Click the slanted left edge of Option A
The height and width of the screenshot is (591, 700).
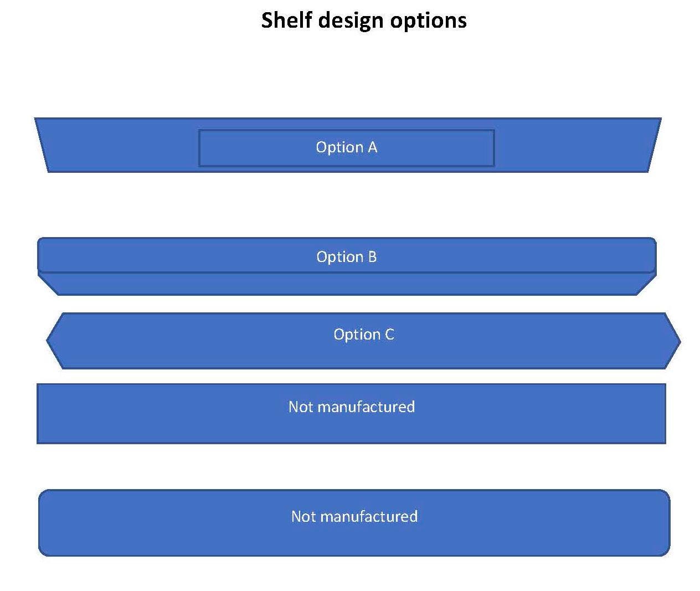coord(42,145)
